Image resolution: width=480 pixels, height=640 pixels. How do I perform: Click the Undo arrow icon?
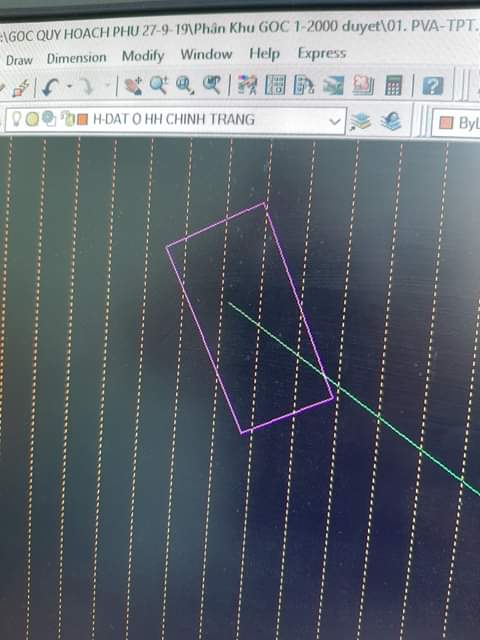(x=50, y=87)
